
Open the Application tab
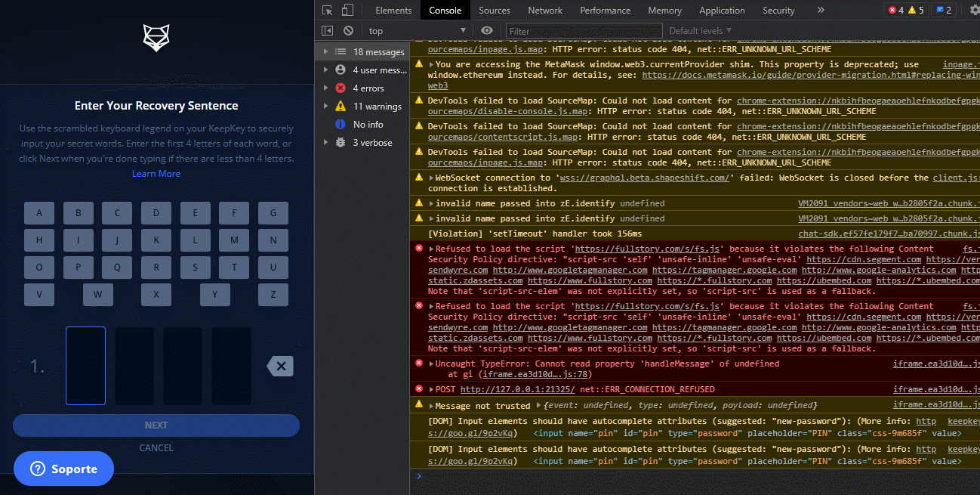click(722, 10)
